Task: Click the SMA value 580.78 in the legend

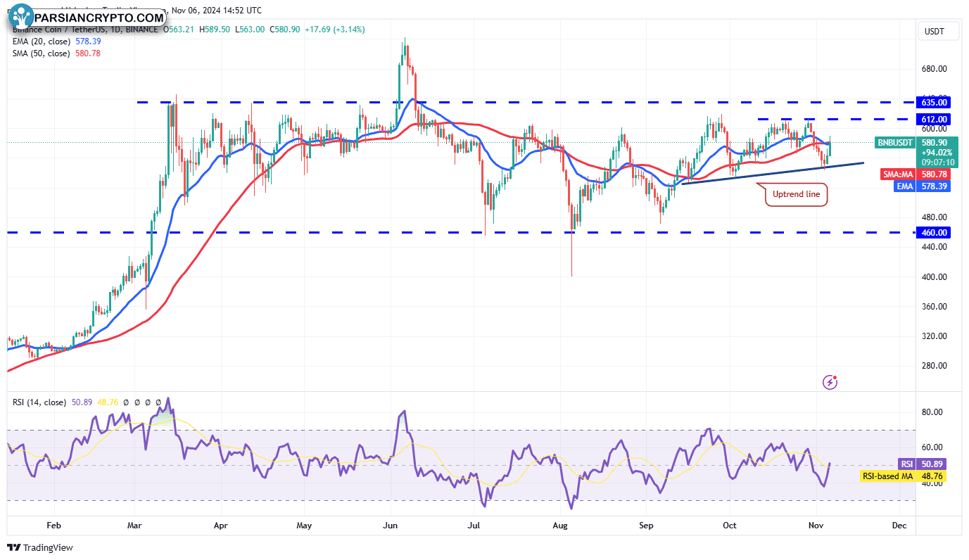Action: point(87,53)
